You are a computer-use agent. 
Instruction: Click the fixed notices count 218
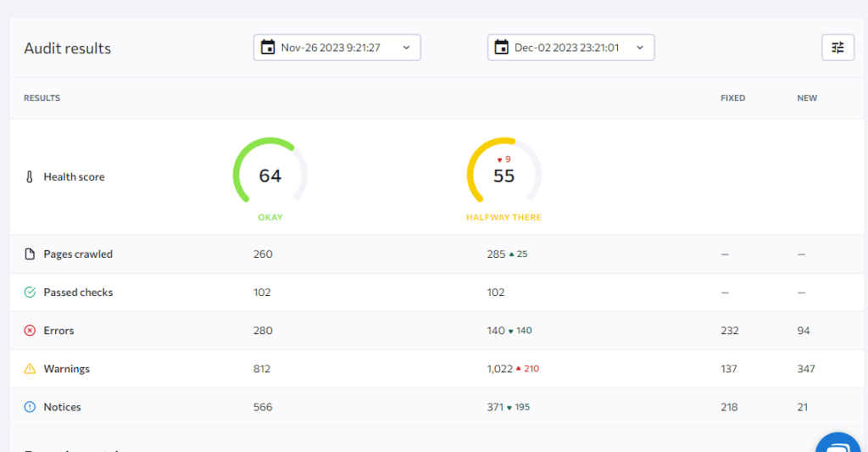click(729, 406)
